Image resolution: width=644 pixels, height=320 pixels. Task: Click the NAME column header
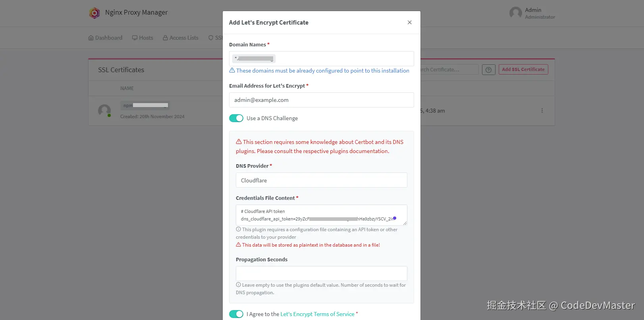pyautogui.click(x=127, y=88)
